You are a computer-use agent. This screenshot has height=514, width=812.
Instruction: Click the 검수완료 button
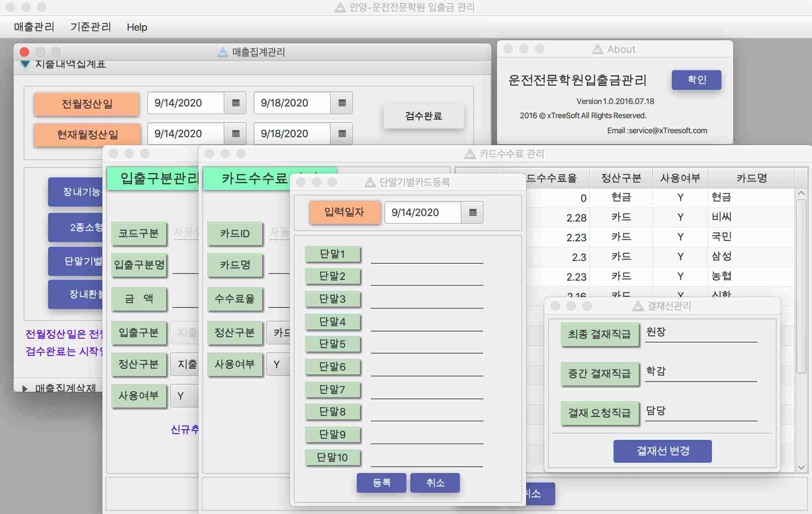(423, 116)
